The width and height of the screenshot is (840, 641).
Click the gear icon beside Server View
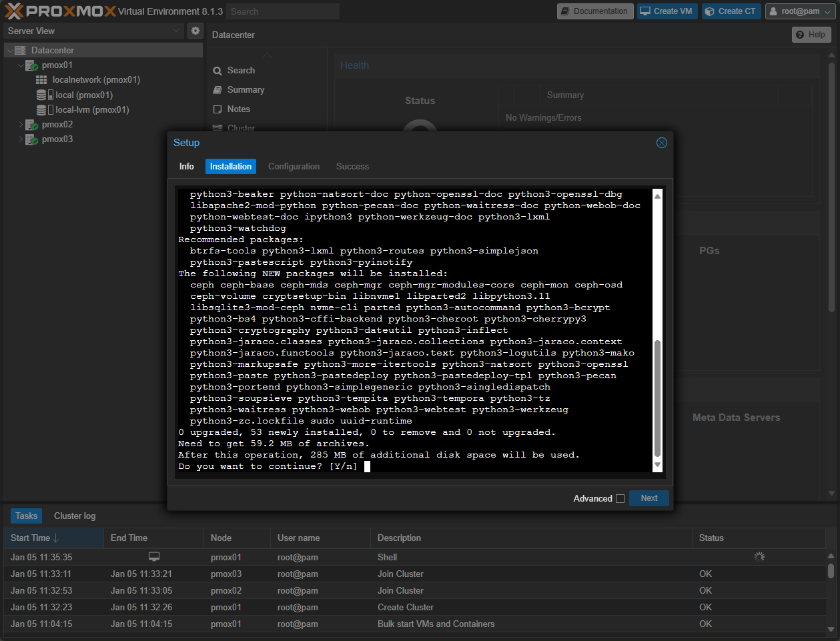coord(195,31)
